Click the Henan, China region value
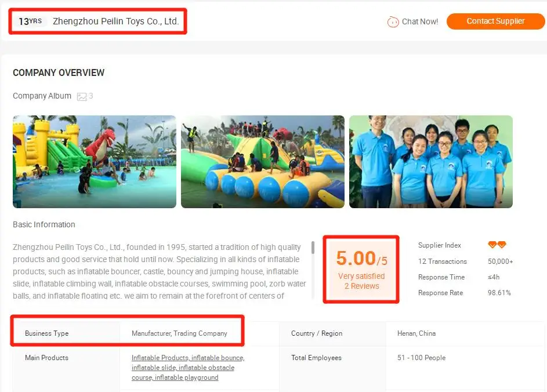547x392 pixels. click(x=416, y=333)
